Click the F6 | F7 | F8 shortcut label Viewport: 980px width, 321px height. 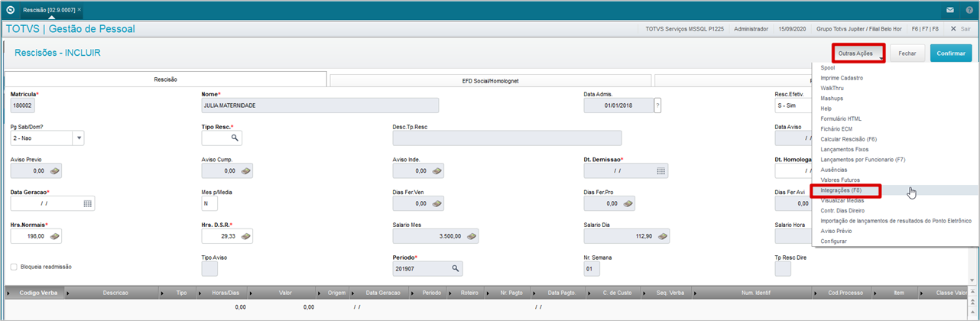point(925,28)
